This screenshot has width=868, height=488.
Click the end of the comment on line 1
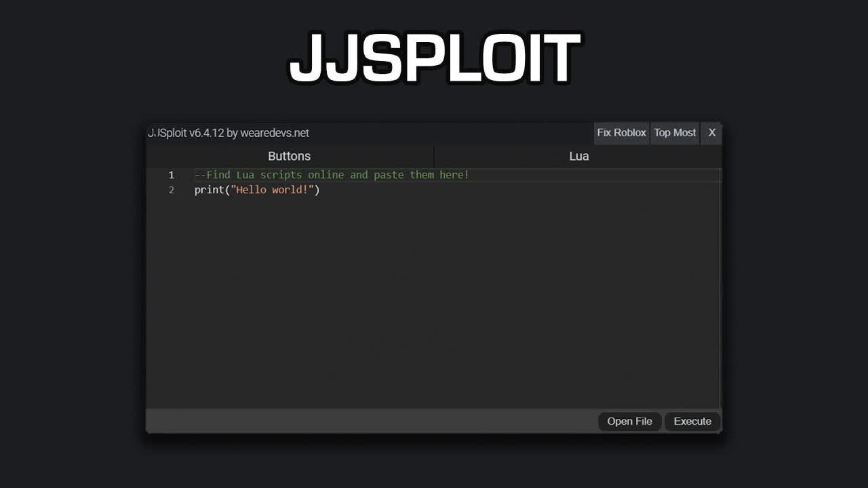click(x=467, y=175)
